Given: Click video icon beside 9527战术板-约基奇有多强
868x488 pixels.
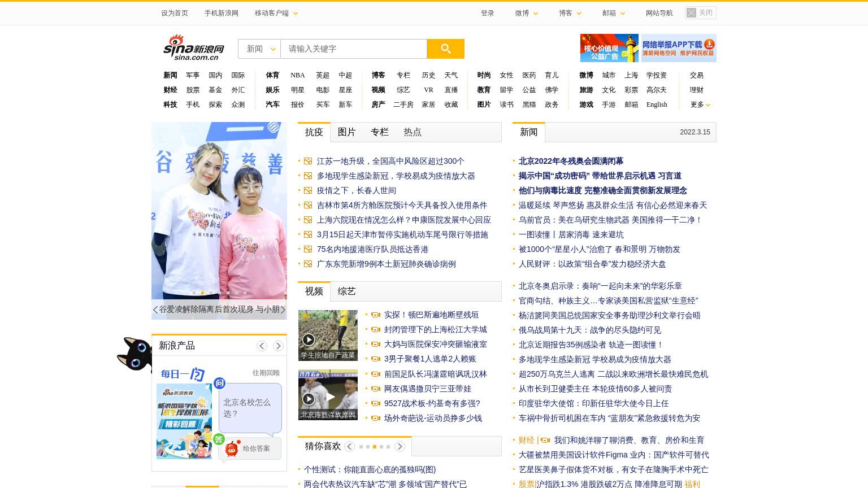Looking at the screenshot, I should [x=376, y=403].
